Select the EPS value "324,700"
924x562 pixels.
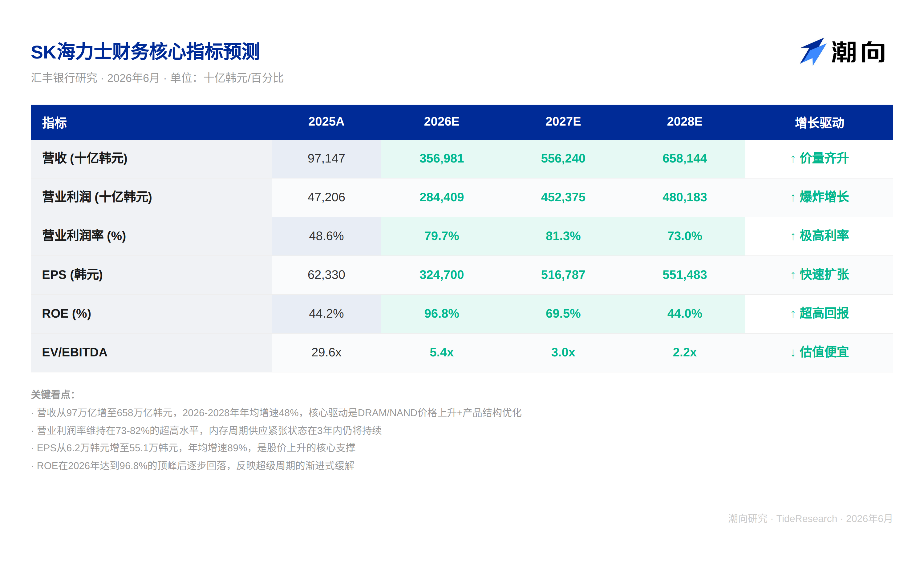pyautogui.click(x=441, y=275)
